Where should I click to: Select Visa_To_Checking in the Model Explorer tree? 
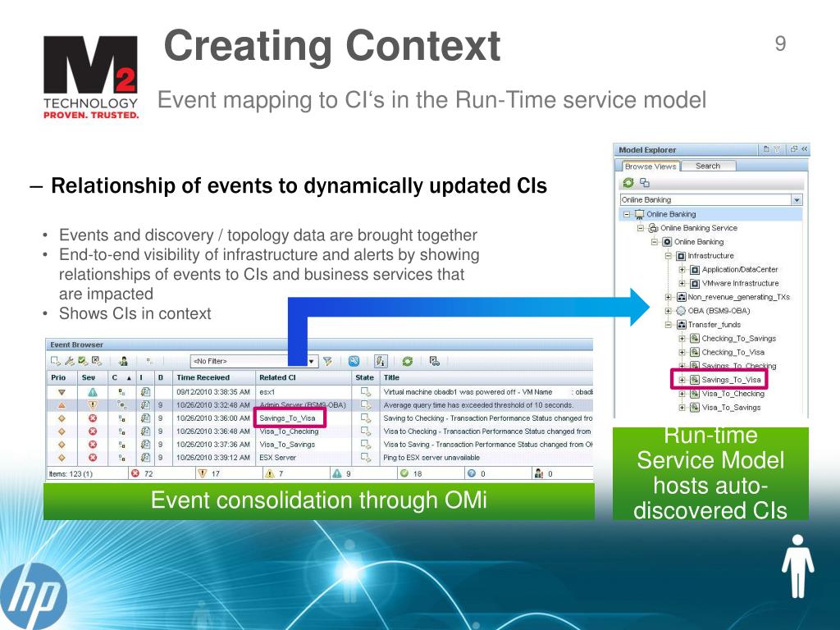coord(733,394)
